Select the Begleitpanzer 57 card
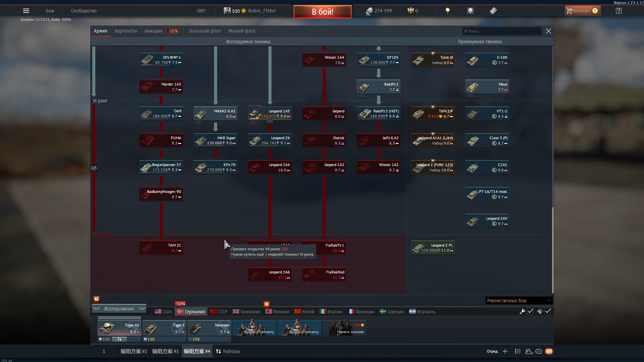Image resolution: width=644 pixels, height=362 pixels. coord(161,167)
